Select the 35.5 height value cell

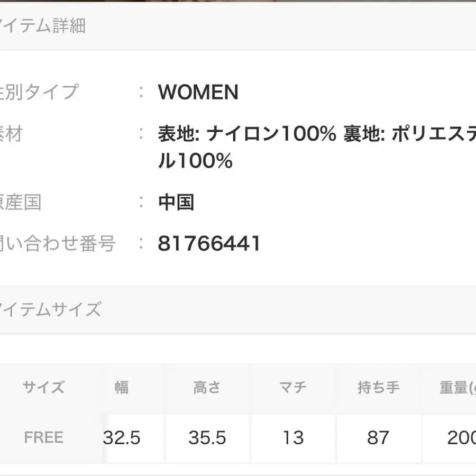tap(207, 438)
